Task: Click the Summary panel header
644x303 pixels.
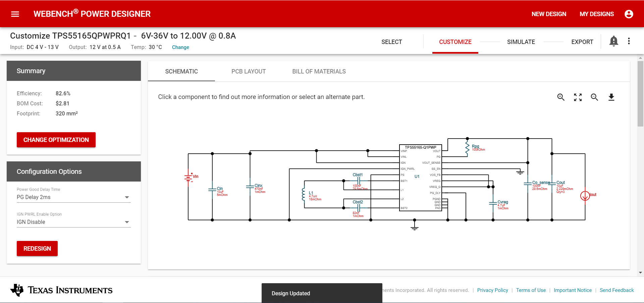Action: [74, 71]
